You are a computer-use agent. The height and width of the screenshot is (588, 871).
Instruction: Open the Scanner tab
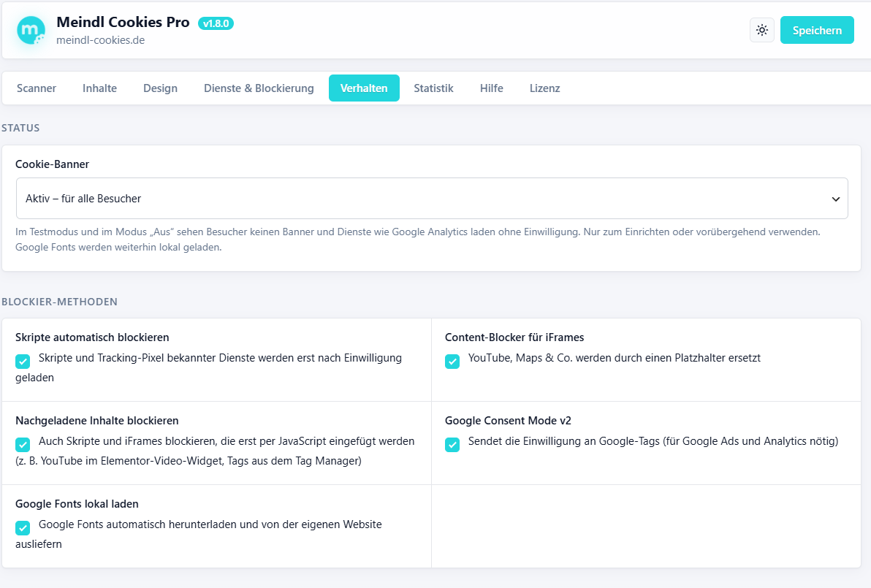point(36,88)
